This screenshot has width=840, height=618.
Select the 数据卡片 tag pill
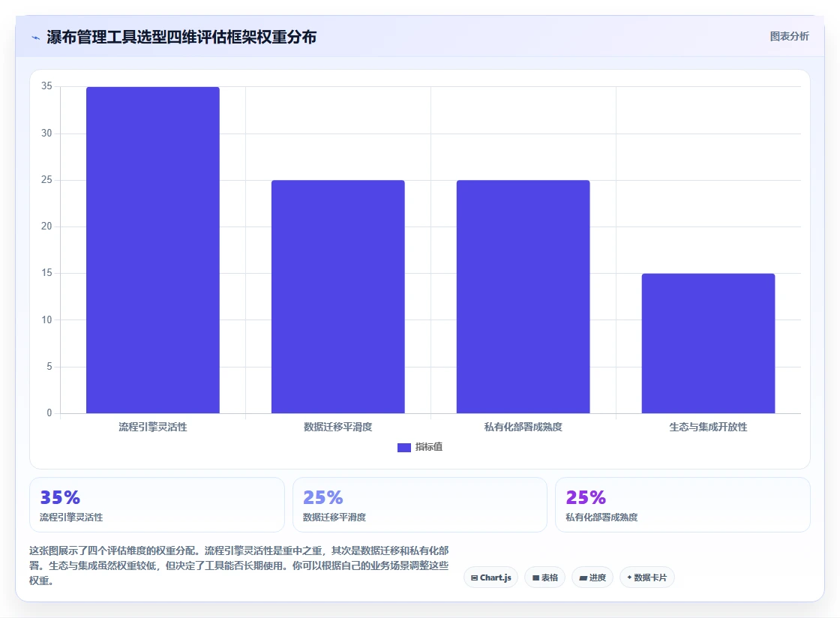[646, 577]
